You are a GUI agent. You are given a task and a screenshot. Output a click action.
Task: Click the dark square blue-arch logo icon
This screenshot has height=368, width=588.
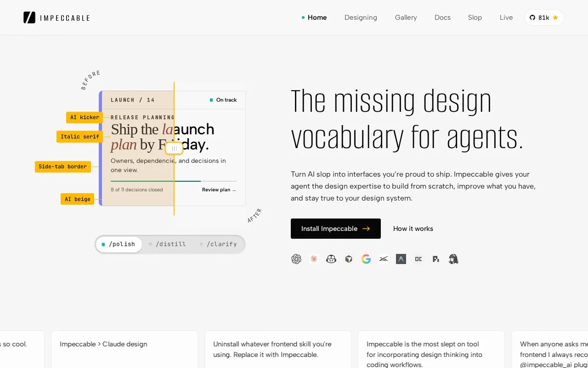point(401,259)
